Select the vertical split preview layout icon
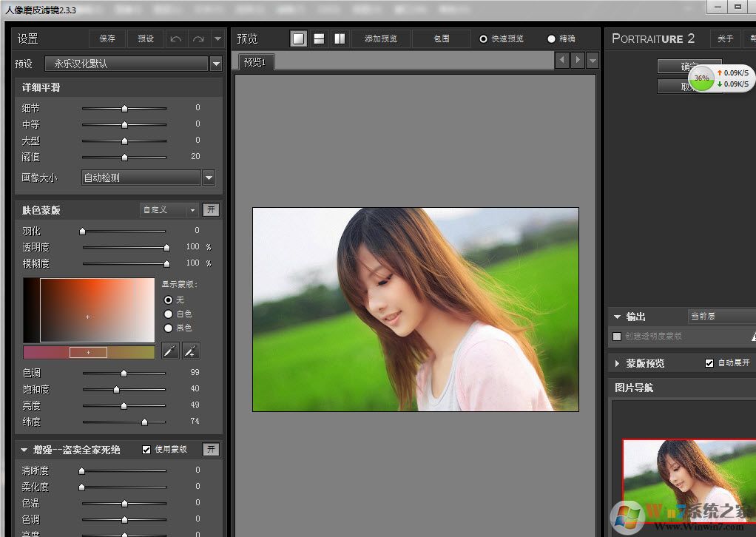Viewport: 756px width, 537px height. 339,38
